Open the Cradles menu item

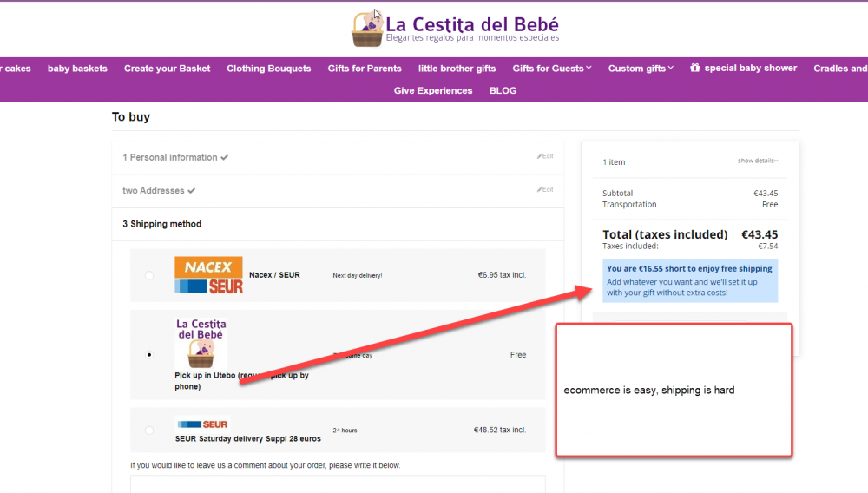840,68
